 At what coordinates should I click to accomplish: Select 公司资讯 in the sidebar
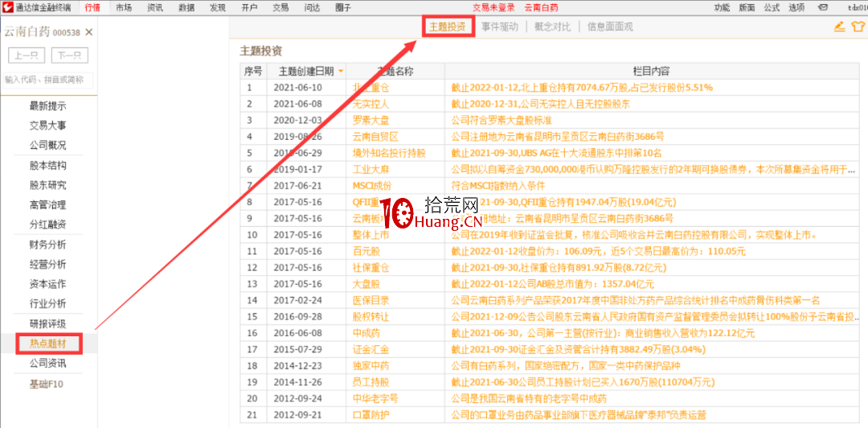coord(48,364)
